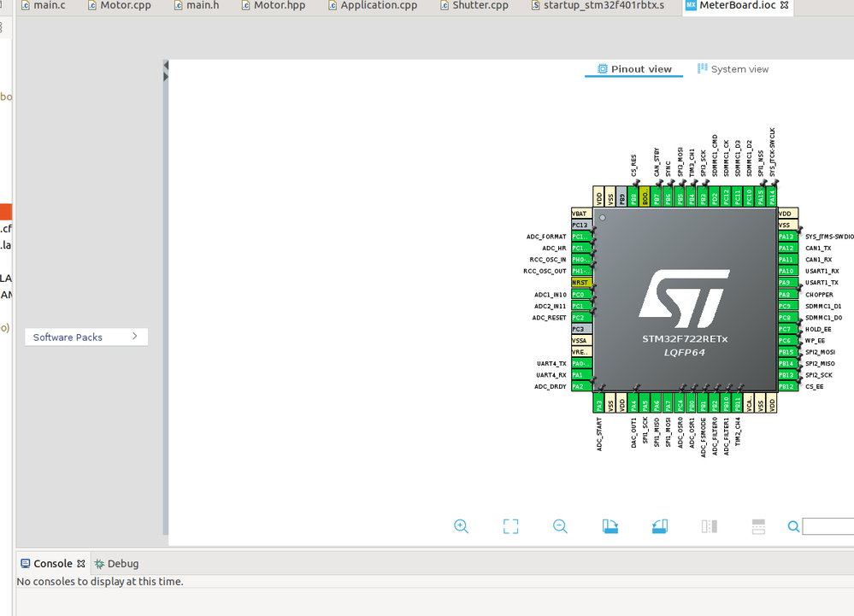Click the lower expand-panel arrow on splitter

166,77
